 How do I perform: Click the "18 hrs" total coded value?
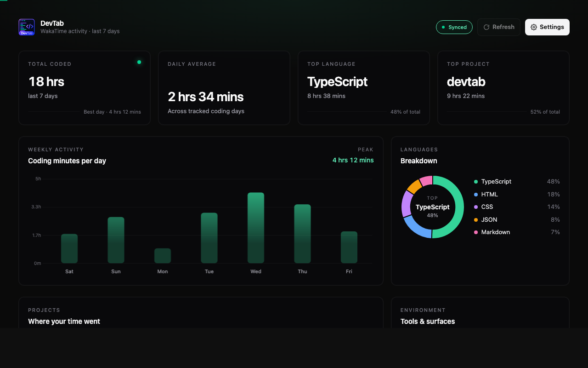tap(46, 81)
